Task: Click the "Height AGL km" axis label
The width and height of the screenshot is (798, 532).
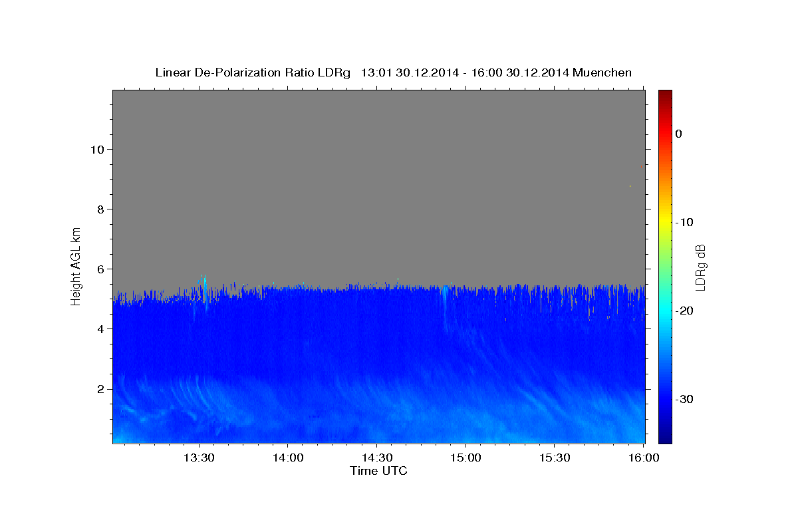Action: [x=76, y=266]
